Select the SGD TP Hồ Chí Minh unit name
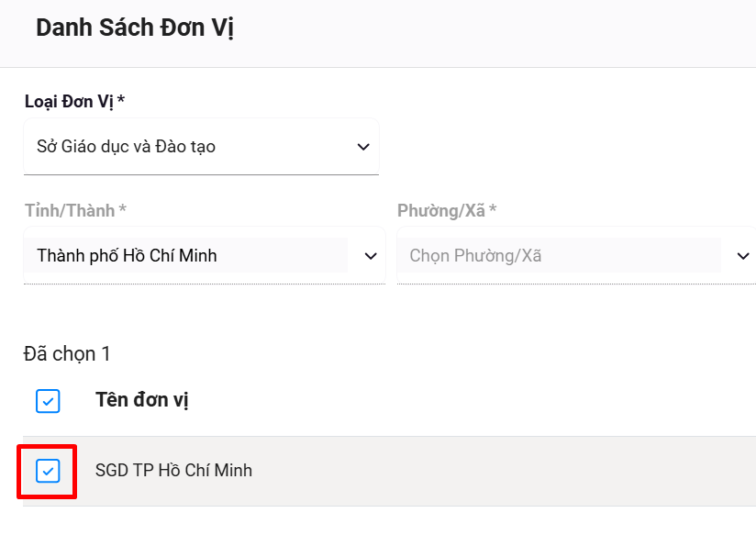 point(173,471)
